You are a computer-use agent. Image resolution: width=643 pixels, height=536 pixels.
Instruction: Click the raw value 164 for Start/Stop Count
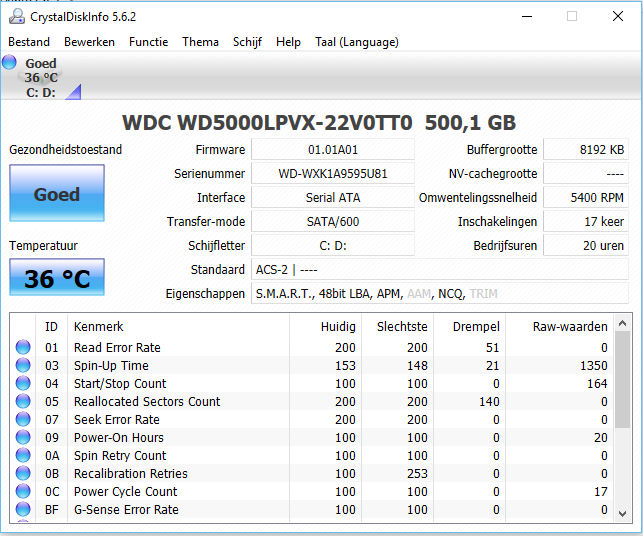597,383
